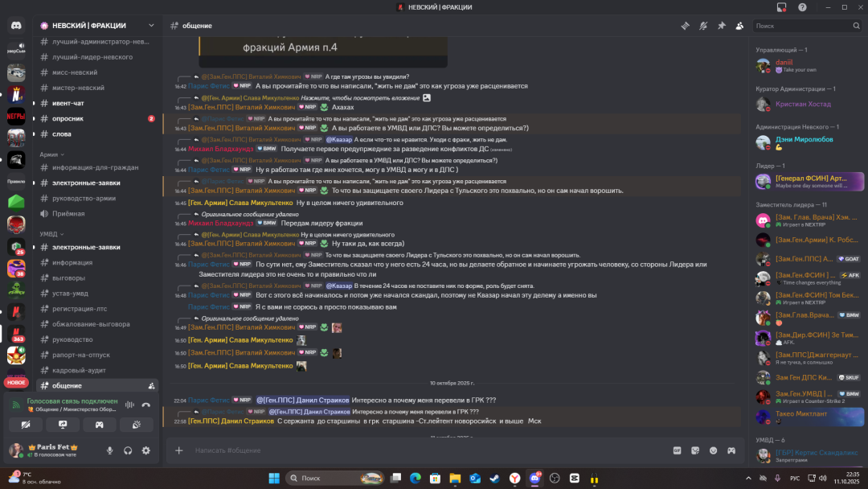Screen dimensions: 868x489
Task: Click the Discord home icon for direct messages
Action: [16, 26]
